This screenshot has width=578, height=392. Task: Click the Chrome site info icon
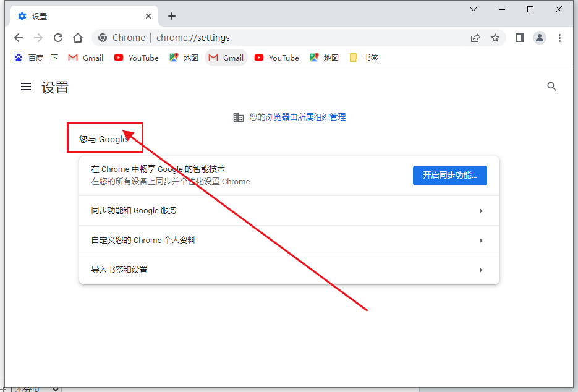tap(103, 38)
